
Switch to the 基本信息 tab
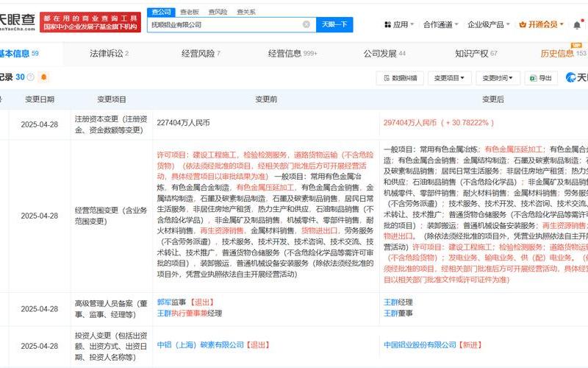point(19,54)
